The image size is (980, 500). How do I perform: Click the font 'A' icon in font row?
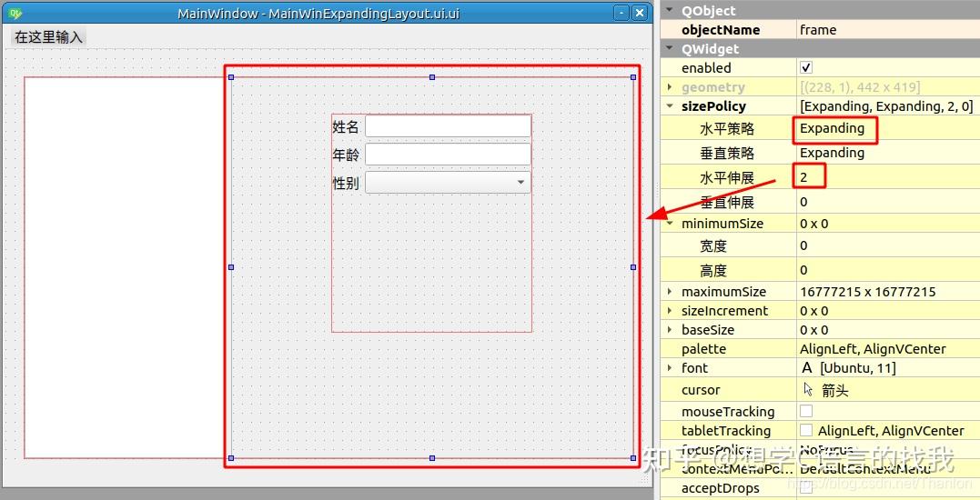click(x=807, y=368)
